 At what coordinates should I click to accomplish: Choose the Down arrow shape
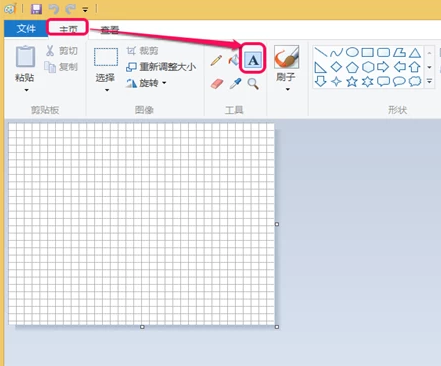(320, 81)
